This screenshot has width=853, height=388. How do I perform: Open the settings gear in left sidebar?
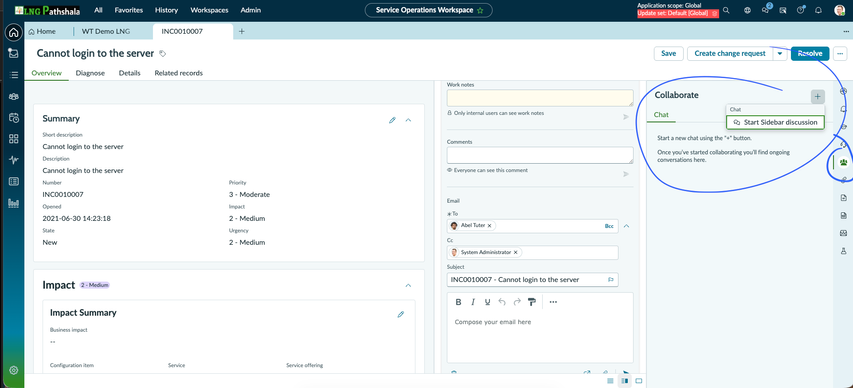14,370
